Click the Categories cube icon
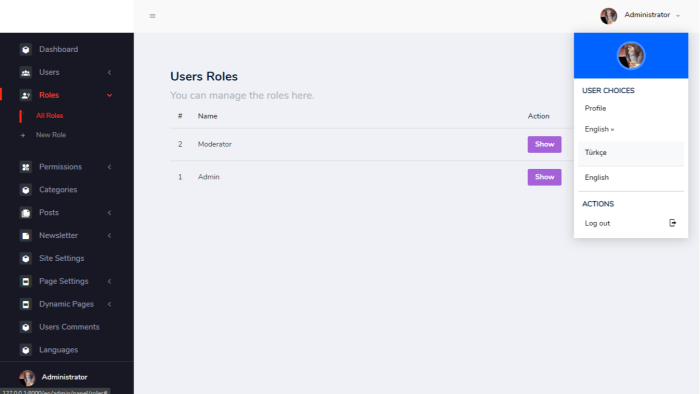This screenshot has height=394, width=700. coord(25,190)
